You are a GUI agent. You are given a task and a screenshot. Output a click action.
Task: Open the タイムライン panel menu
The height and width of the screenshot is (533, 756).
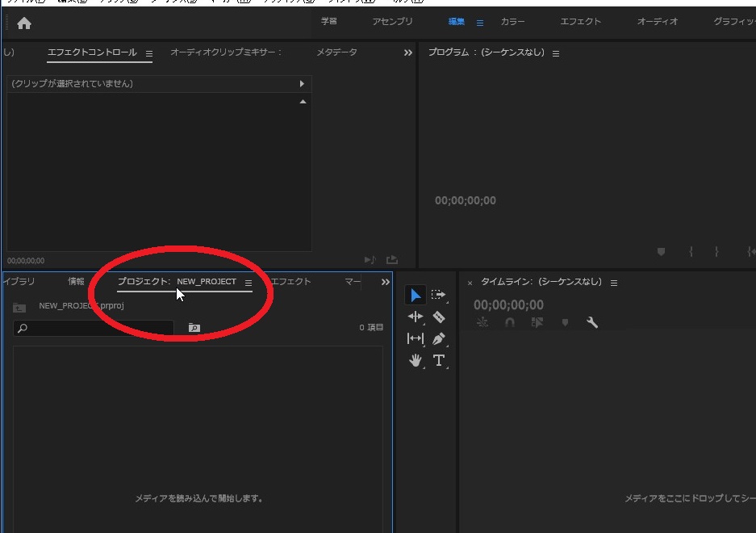coord(614,283)
